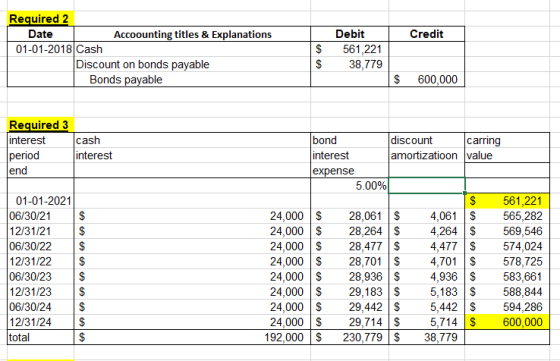Viewport: 560px width, 361px height.
Task: Click the empty active cell outlined in green
Action: tap(426, 186)
